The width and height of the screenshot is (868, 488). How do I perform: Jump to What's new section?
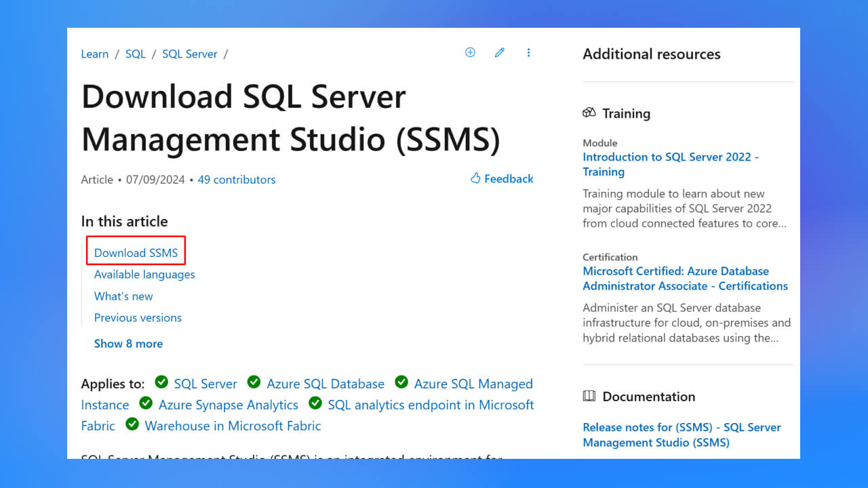click(123, 296)
